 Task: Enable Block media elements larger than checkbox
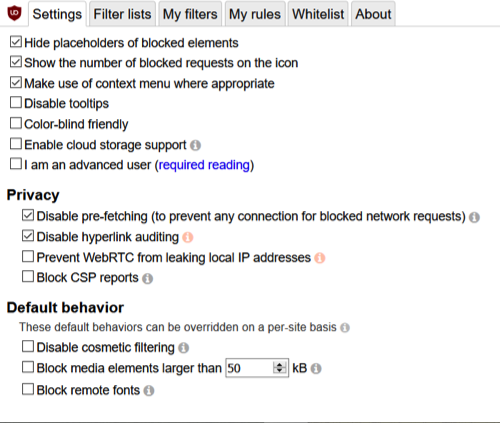click(28, 367)
